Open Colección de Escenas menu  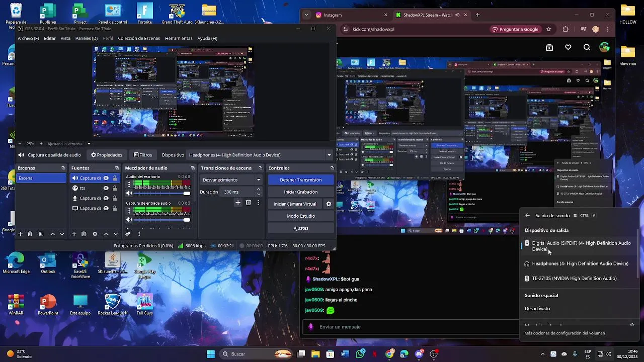click(x=139, y=38)
